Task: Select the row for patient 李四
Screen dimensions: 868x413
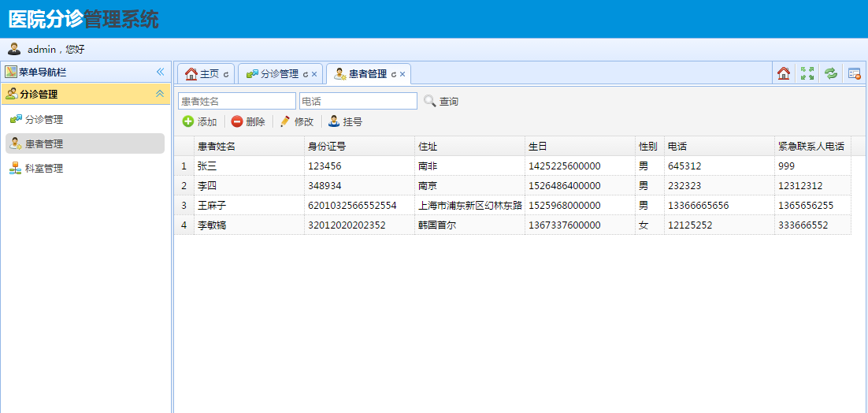Action: point(513,185)
